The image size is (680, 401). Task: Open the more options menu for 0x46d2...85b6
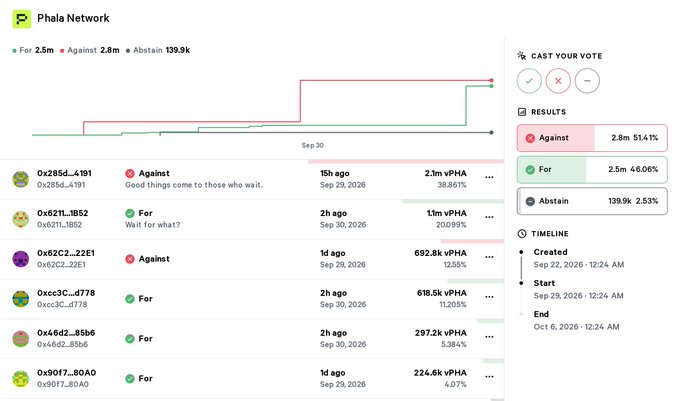489,337
